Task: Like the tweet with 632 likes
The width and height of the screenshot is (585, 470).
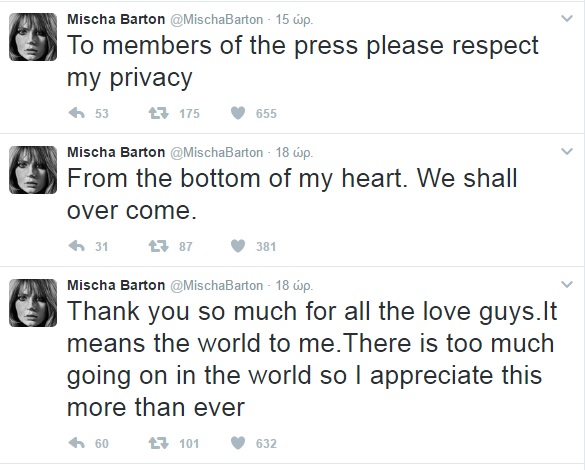Action: [238, 443]
